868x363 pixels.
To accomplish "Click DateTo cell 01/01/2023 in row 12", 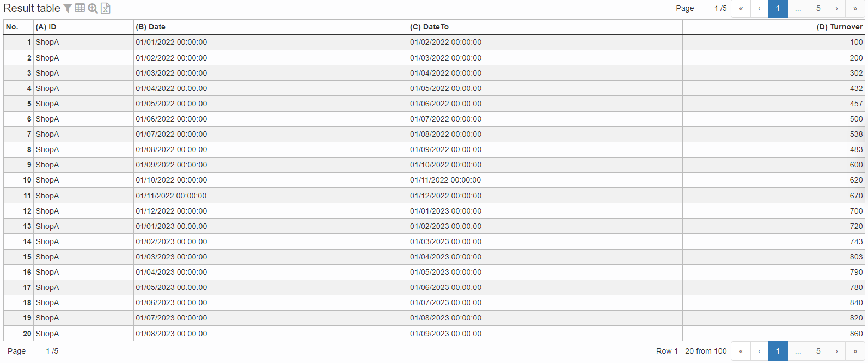I will tap(545, 211).
